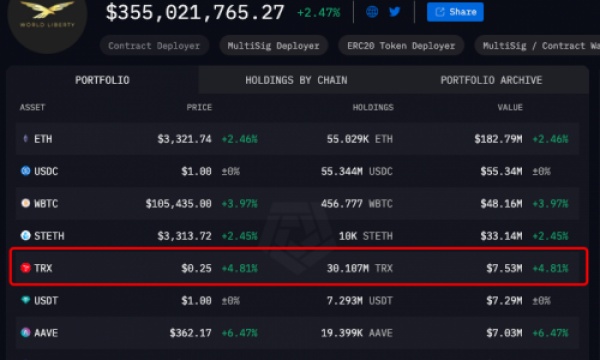This screenshot has width=600, height=360.
Task: Click the USDT diamond icon
Action: (x=26, y=300)
